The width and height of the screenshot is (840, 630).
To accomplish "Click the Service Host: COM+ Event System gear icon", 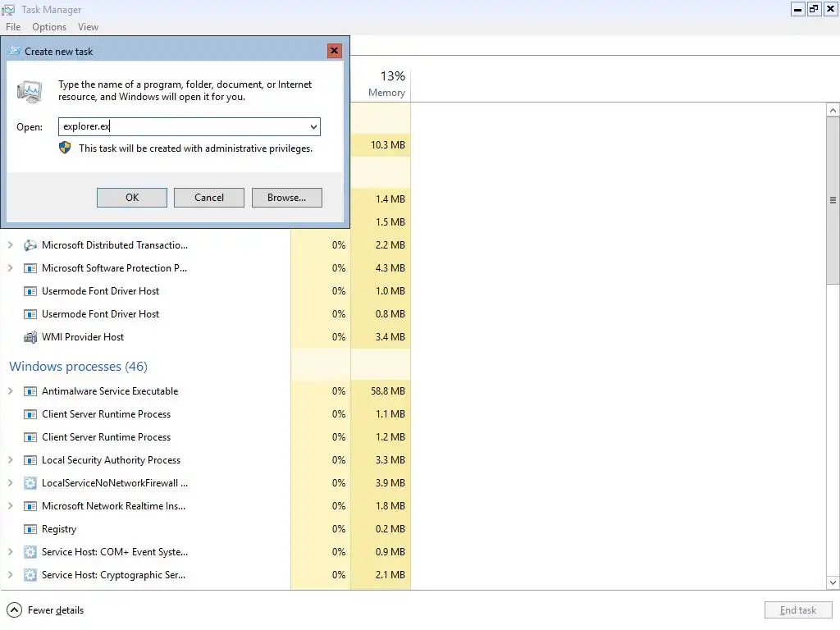I will click(x=30, y=552).
